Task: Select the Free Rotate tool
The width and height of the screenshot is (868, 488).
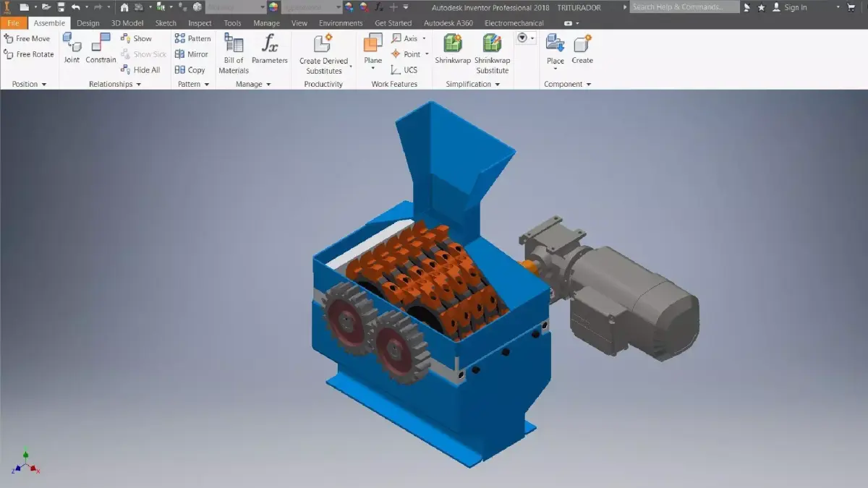Action: point(29,54)
